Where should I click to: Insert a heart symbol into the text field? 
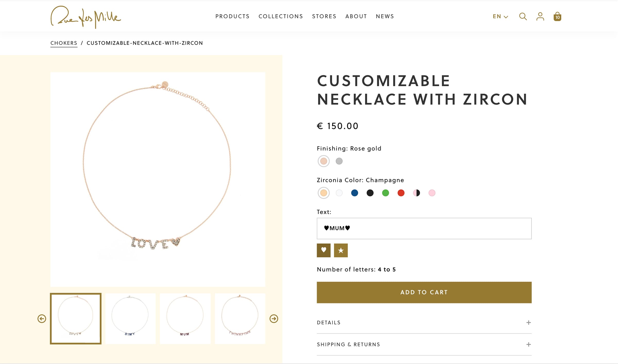pos(324,250)
